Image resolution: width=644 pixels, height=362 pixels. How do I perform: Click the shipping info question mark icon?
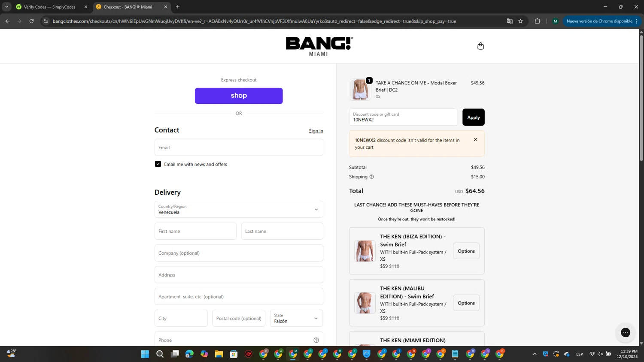(372, 177)
